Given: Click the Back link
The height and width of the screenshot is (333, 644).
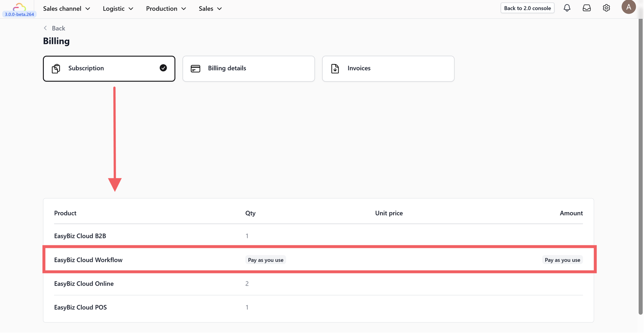Looking at the screenshot, I should [58, 28].
